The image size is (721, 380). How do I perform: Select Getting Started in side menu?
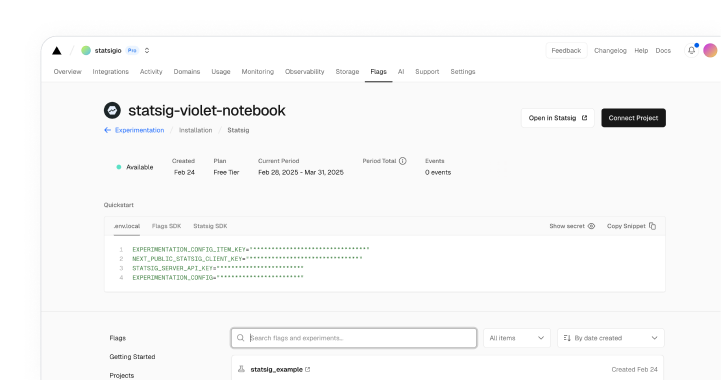coord(132,357)
